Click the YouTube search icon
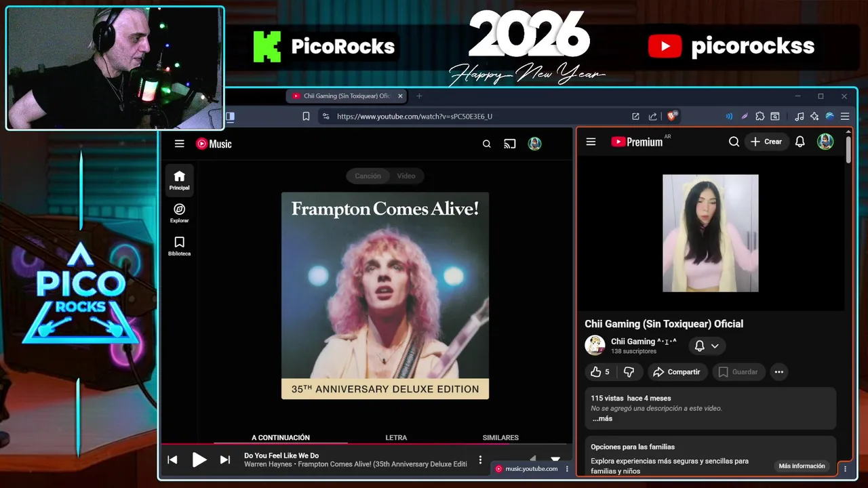 [734, 142]
